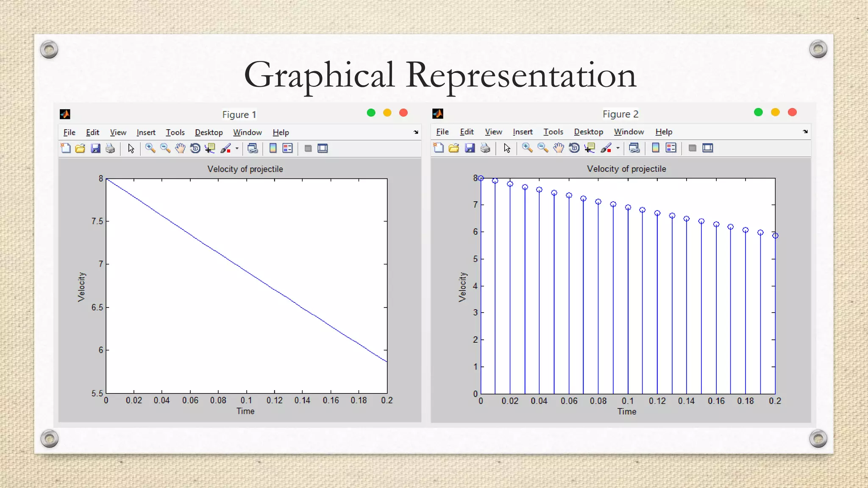Click the green circle button of Figure 2

pos(758,112)
